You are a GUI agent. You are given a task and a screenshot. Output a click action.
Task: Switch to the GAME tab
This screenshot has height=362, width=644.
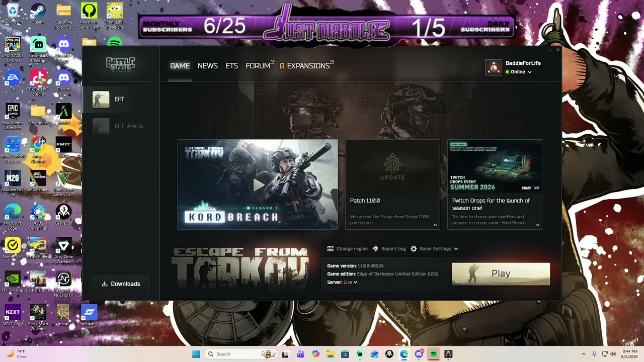click(x=180, y=66)
